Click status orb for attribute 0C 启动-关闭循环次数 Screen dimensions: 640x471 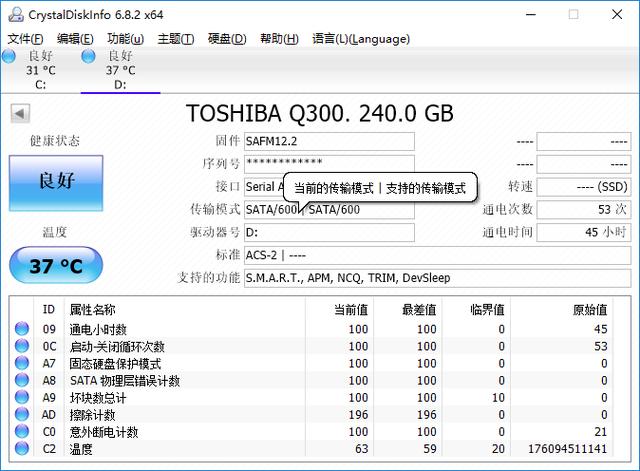22,346
